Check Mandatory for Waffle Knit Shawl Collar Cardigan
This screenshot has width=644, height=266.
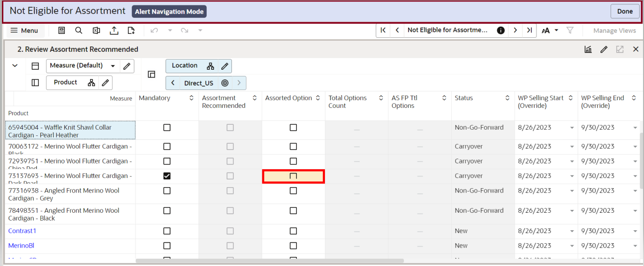pos(167,128)
